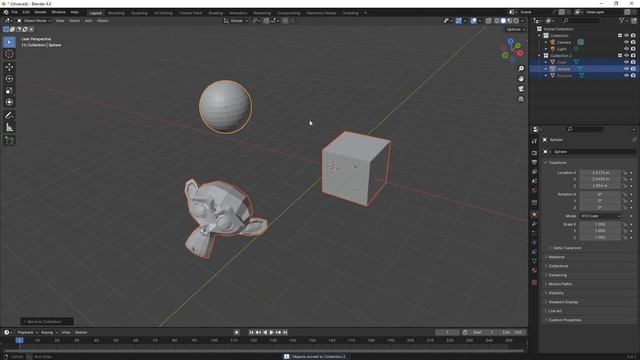This screenshot has height=360, width=640.
Task: Switch to the UV Editing workspace tab
Action: (x=163, y=13)
